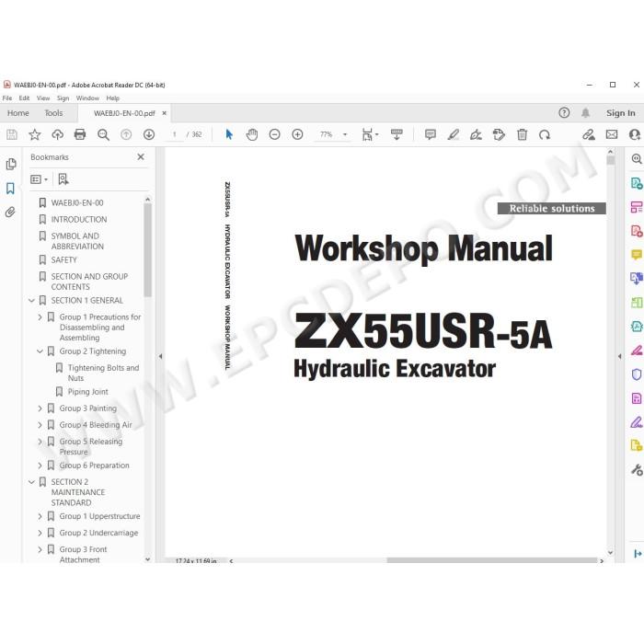Close the Bookmarks panel
Image resolution: width=644 pixels, height=644 pixels.
(x=141, y=157)
